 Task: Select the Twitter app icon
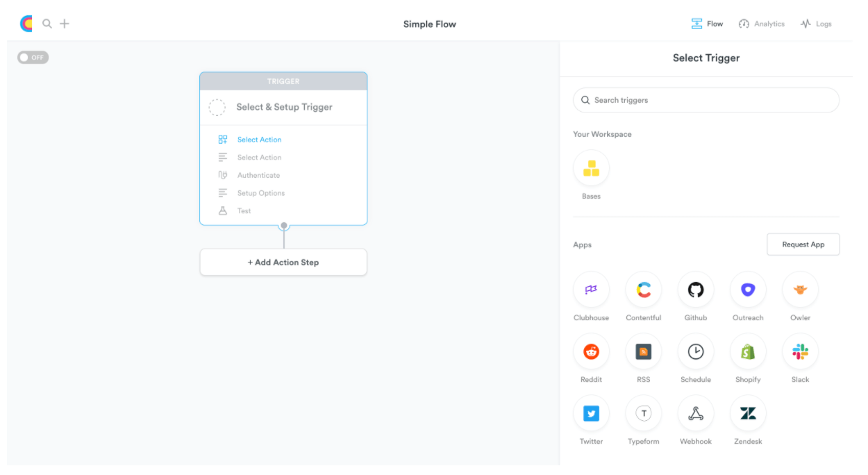pos(591,412)
